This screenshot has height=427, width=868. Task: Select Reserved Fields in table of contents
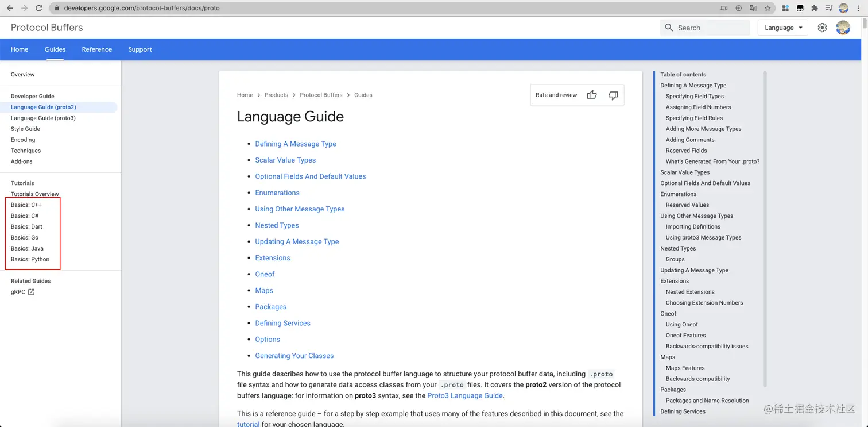coord(686,151)
